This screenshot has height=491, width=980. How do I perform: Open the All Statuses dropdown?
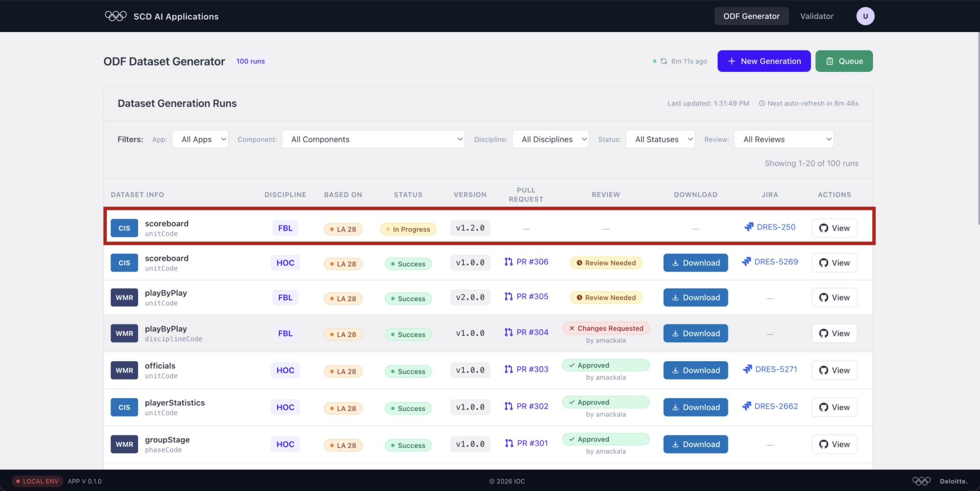tap(660, 139)
